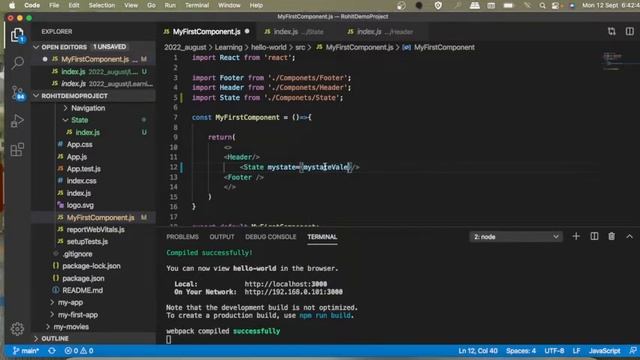Screen dimensions: 640x360
Task: Show the Debug Console panel tab
Action: 271,237
